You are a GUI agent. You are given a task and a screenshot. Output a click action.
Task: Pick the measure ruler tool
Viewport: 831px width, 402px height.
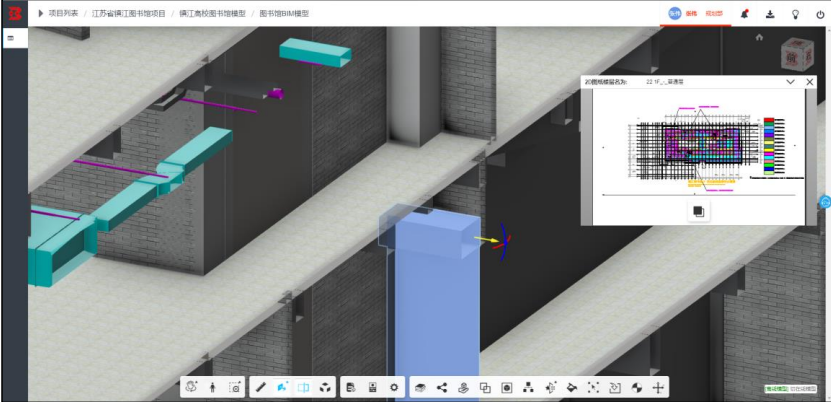tap(260, 388)
